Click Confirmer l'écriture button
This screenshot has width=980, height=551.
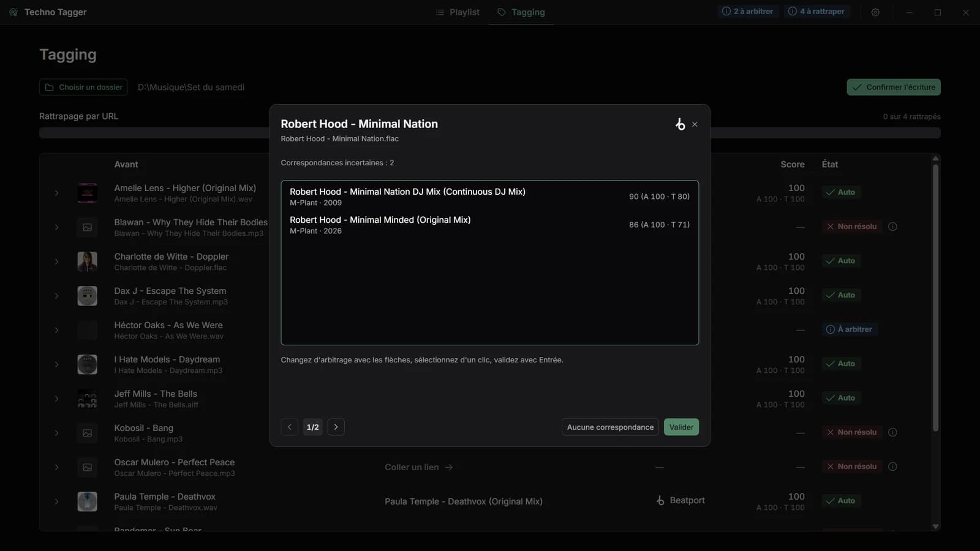tap(894, 87)
